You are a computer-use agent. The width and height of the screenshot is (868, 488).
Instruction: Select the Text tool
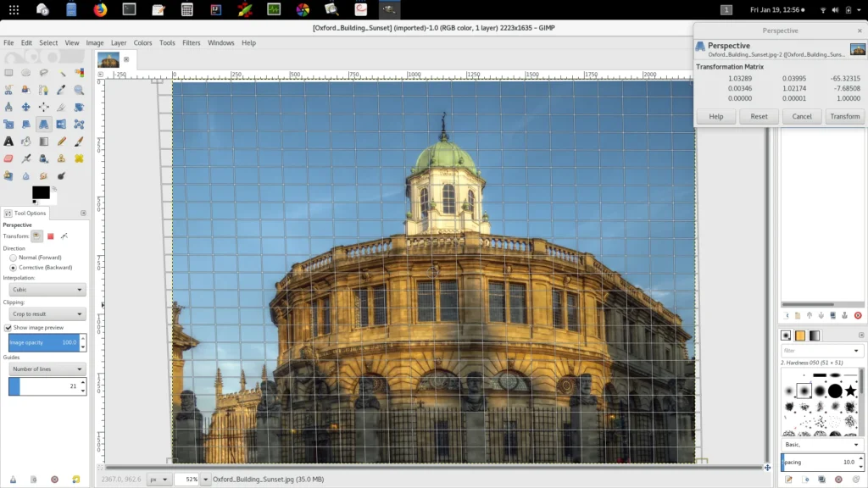pyautogui.click(x=8, y=141)
